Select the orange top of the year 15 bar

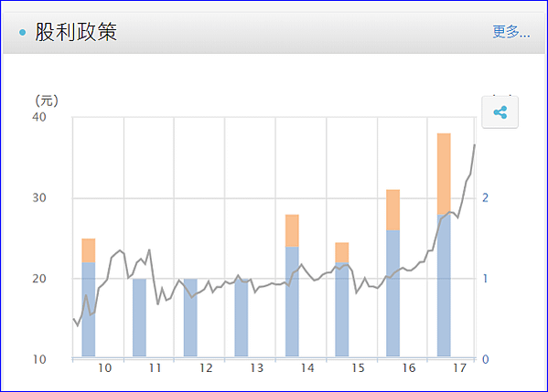(x=342, y=252)
